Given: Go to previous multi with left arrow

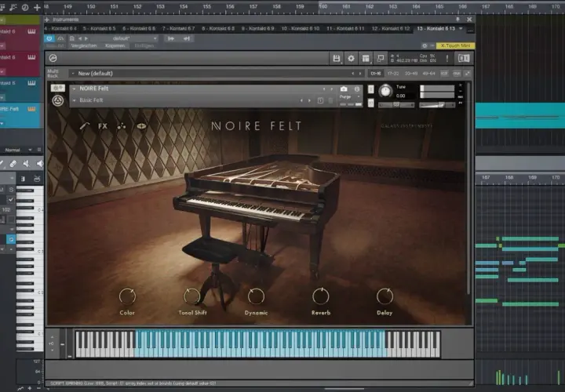Looking at the screenshot, I should coord(353,74).
